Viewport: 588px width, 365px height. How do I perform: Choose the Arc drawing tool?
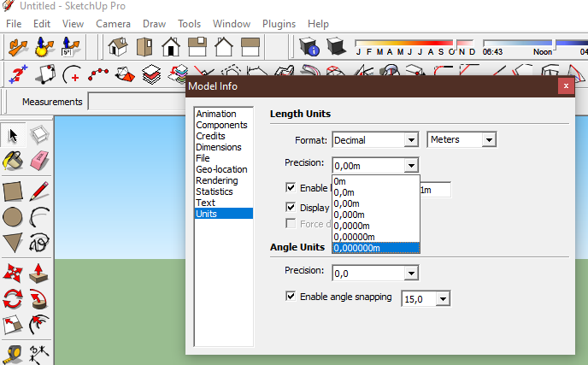[x=39, y=217]
